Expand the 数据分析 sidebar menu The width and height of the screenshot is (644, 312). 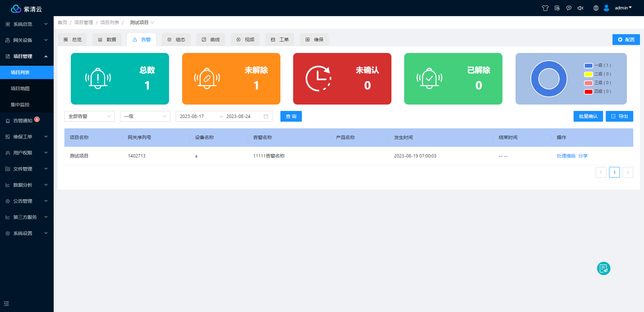pos(27,185)
